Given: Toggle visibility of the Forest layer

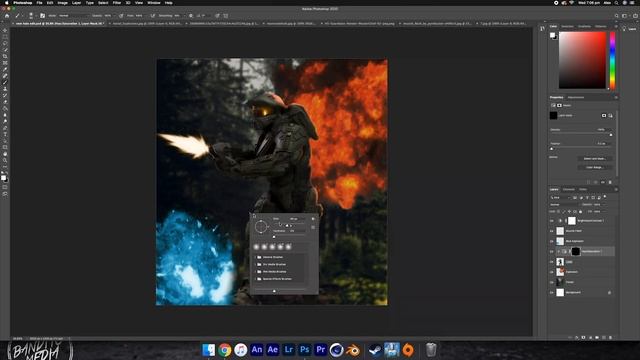Looking at the screenshot, I should click(552, 282).
